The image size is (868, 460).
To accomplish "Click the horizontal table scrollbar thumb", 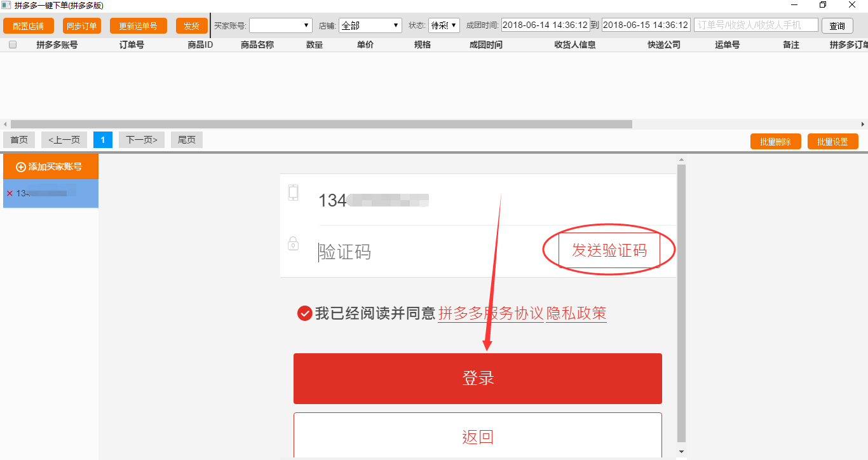I will pos(322,124).
